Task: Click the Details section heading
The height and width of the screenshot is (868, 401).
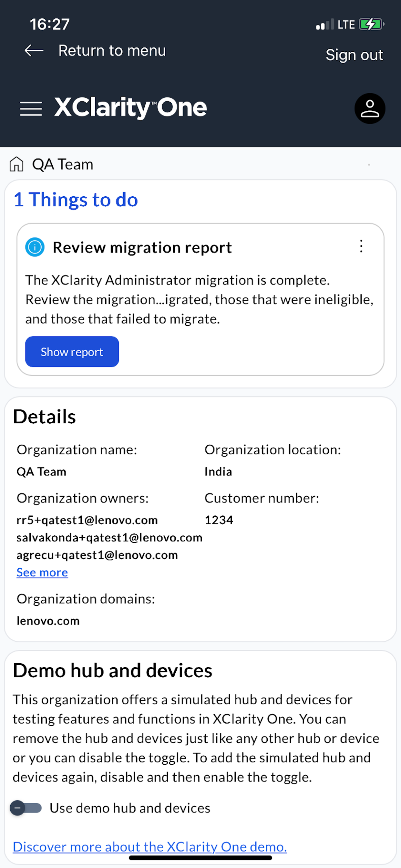Action: click(x=45, y=417)
